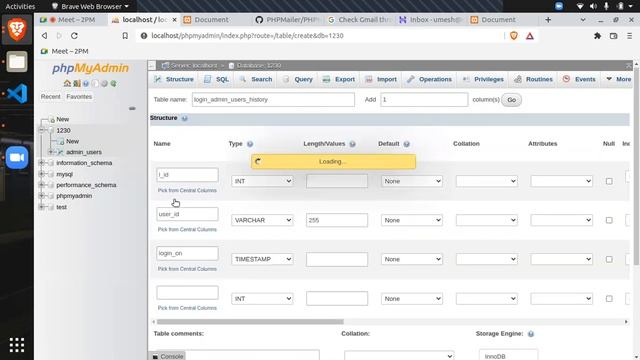Open Zoom from the Ubuntu dock
The width and height of the screenshot is (640, 360).
[x=17, y=158]
